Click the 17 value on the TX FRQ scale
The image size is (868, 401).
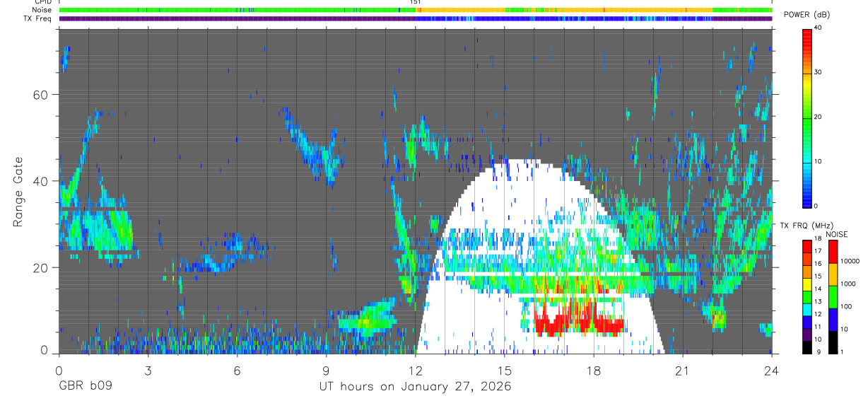pyautogui.click(x=817, y=251)
